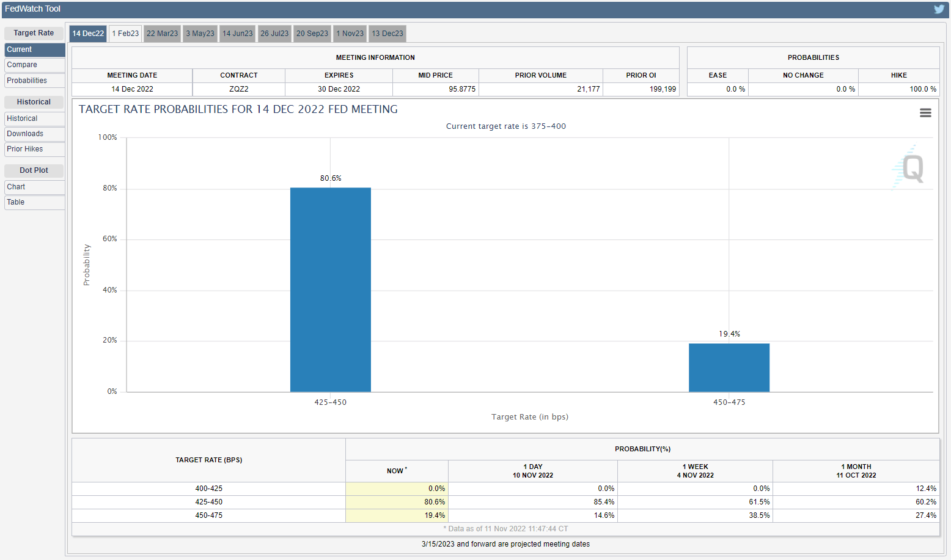Click the Historical section header

(34, 102)
